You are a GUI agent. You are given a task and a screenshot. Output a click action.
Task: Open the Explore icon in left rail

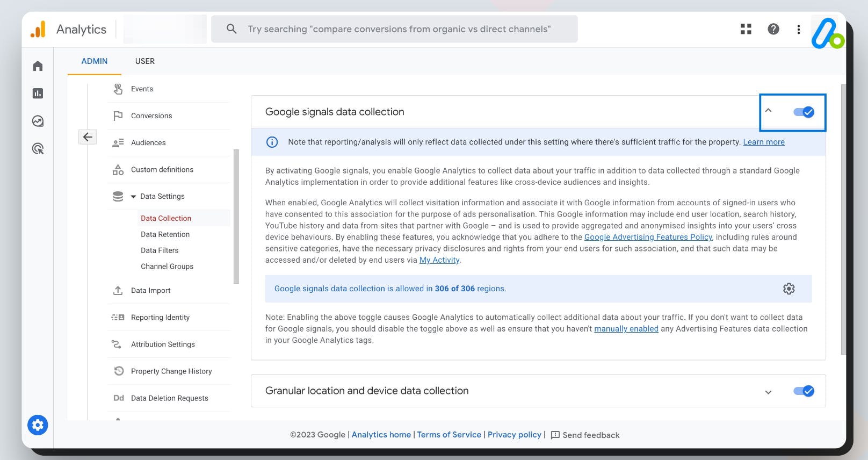coord(38,121)
